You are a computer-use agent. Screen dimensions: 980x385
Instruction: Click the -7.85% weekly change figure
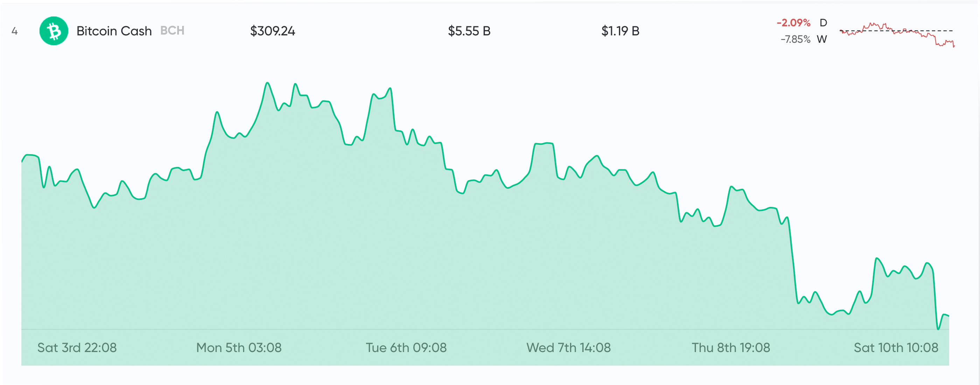point(795,39)
